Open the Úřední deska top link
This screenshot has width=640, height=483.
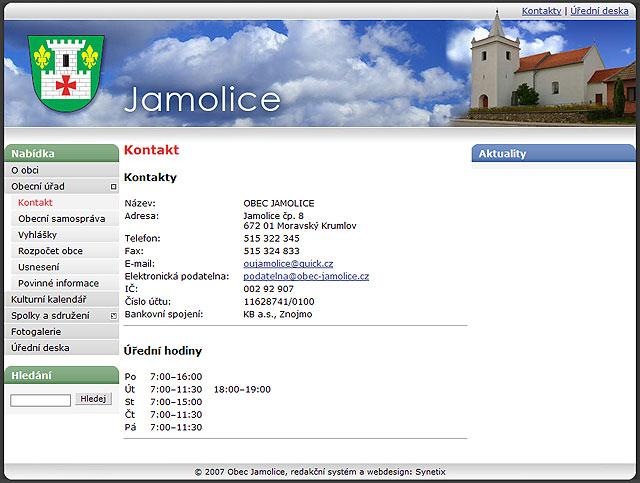click(599, 11)
